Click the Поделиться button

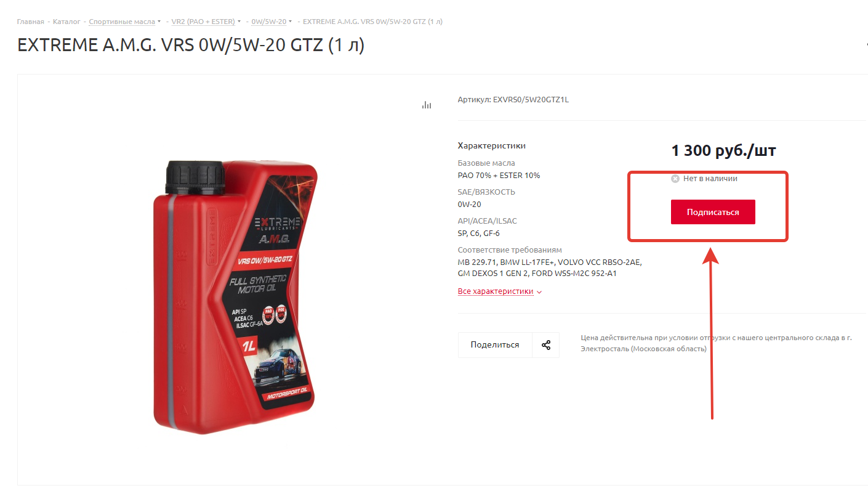[495, 345]
